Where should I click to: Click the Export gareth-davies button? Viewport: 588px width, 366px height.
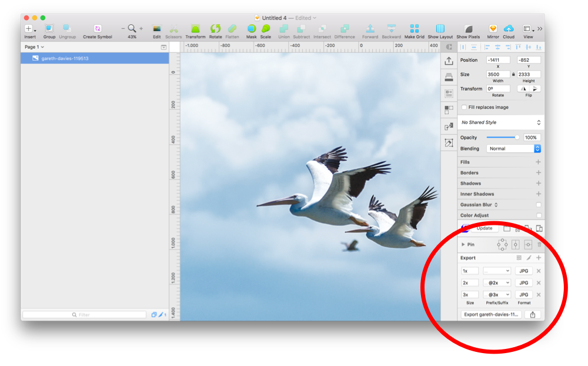491,315
